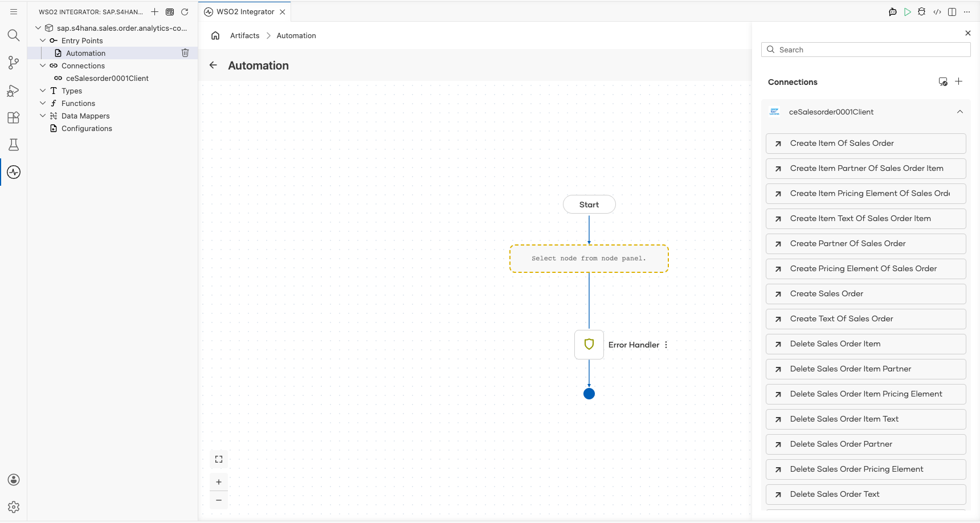
Task: Add Delete Sales Order Partner action
Action: click(x=866, y=444)
